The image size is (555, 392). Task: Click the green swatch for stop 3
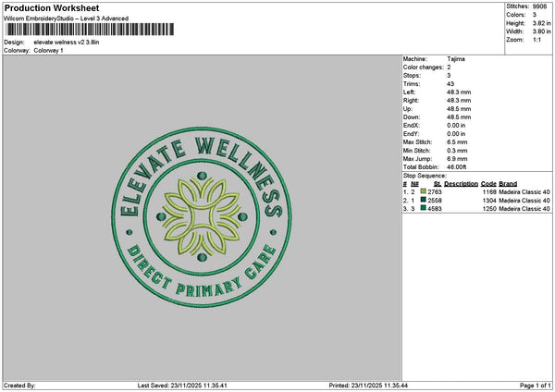(423, 208)
